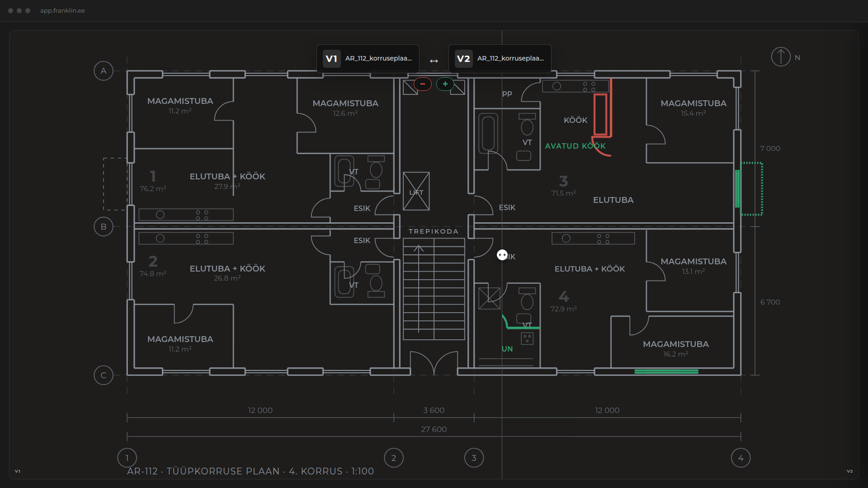Click the PP label near the kitchen

507,94
